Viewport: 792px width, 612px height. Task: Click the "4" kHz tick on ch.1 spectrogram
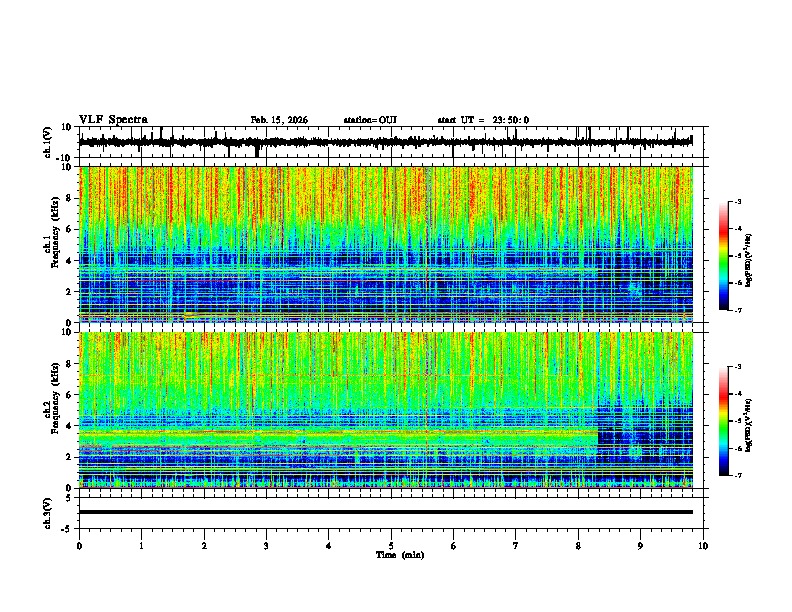(69, 261)
